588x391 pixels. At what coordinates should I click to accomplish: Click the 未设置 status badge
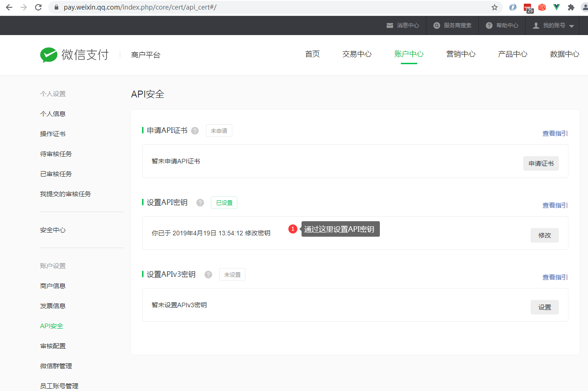tap(232, 274)
